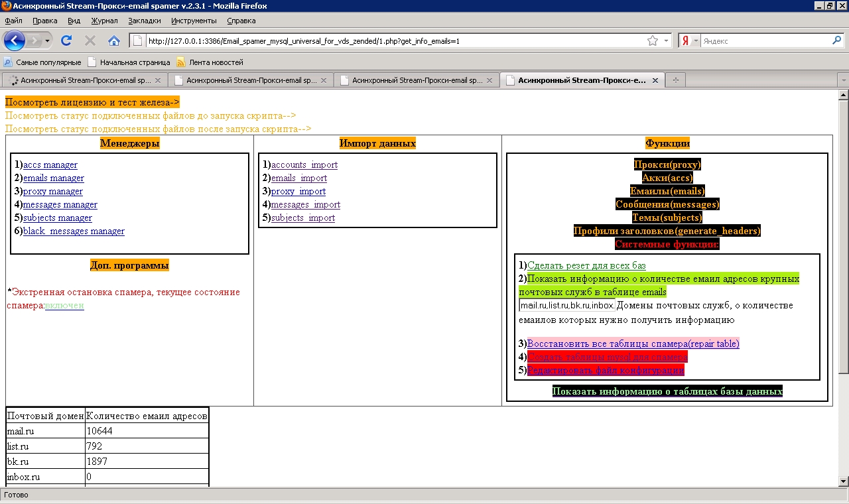849x504 pixels.
Task: Open the accounts_import link
Action: coord(304,164)
